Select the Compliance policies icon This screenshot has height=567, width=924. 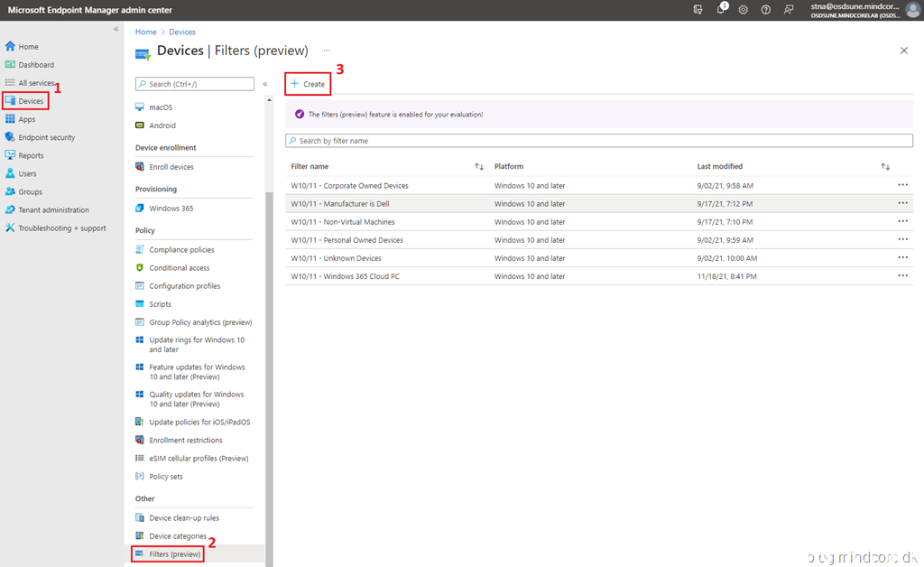point(141,249)
